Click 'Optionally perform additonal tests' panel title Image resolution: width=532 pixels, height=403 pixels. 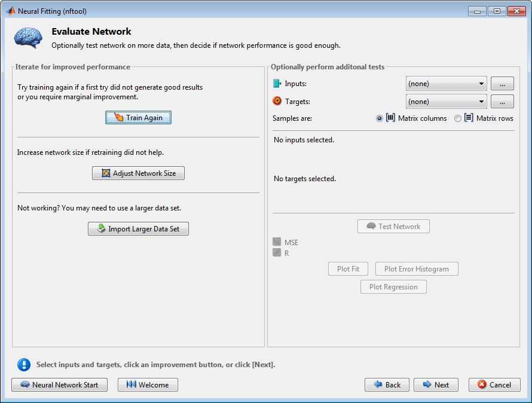[x=328, y=67]
